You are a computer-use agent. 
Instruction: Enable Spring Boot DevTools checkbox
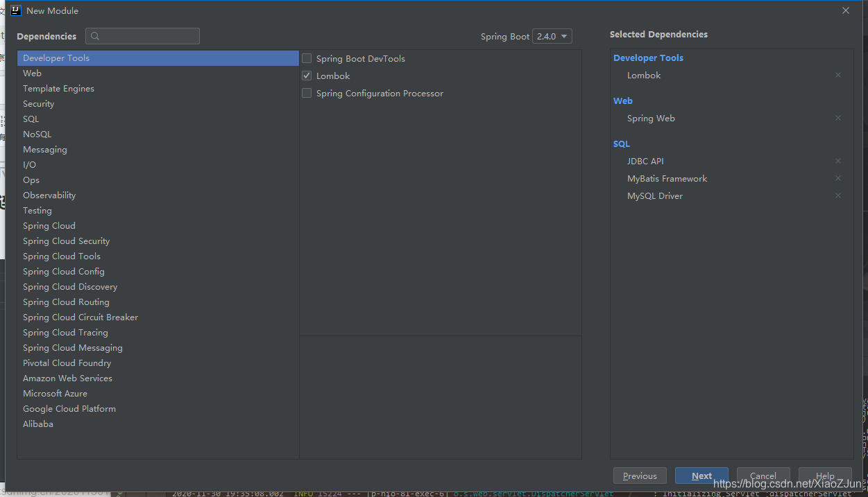307,58
